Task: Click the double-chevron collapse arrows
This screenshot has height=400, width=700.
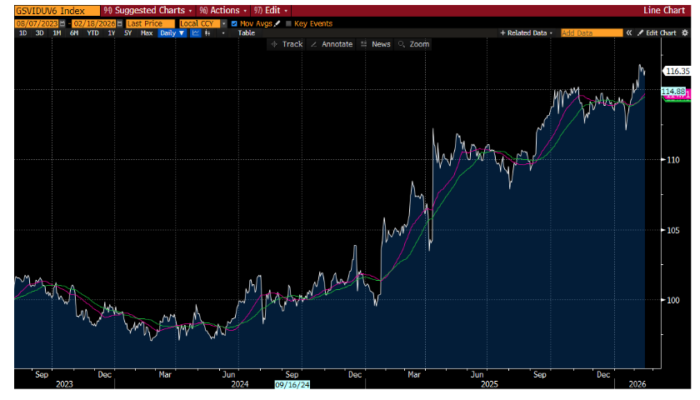Action: (x=629, y=33)
